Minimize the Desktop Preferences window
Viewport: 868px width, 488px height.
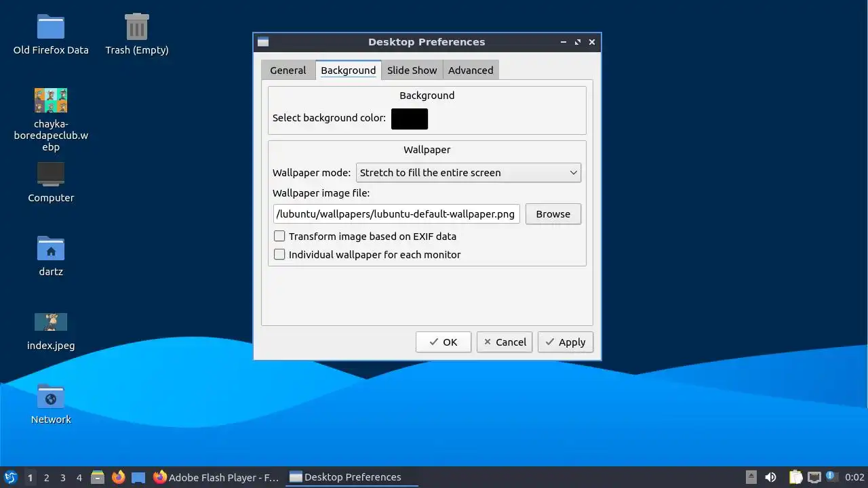(x=564, y=42)
